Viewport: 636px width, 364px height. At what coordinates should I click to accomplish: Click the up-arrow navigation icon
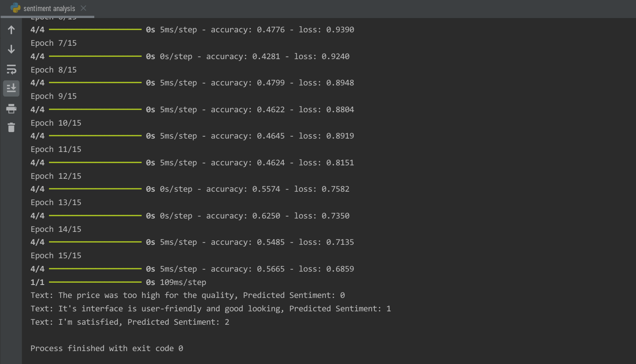[11, 30]
